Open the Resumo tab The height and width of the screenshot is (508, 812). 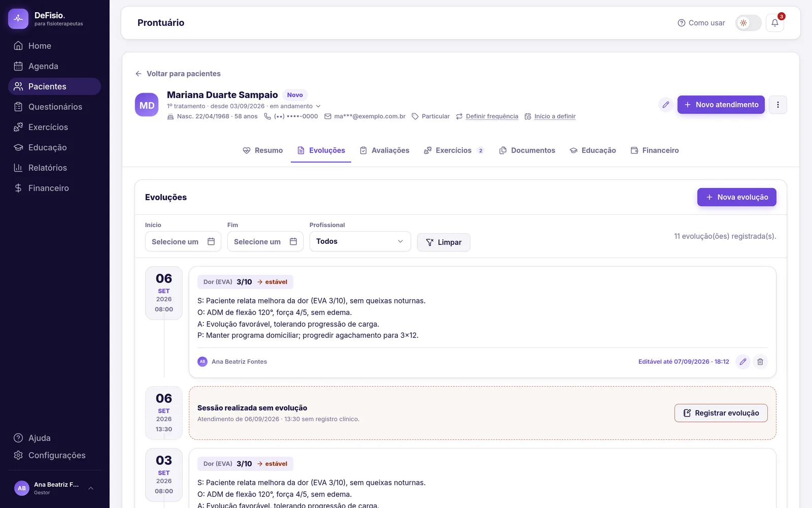pos(263,150)
